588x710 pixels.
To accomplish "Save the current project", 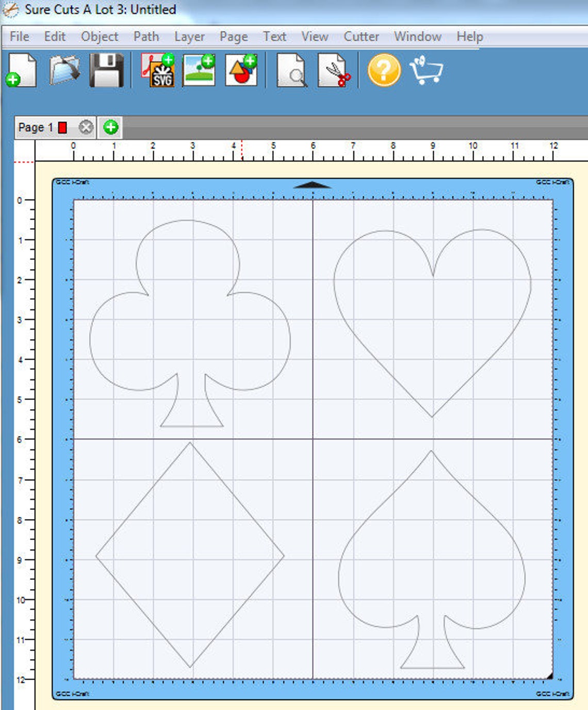I will click(105, 72).
